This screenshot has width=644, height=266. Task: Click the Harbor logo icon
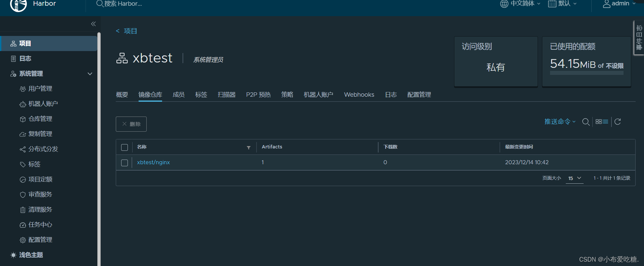[18, 5]
